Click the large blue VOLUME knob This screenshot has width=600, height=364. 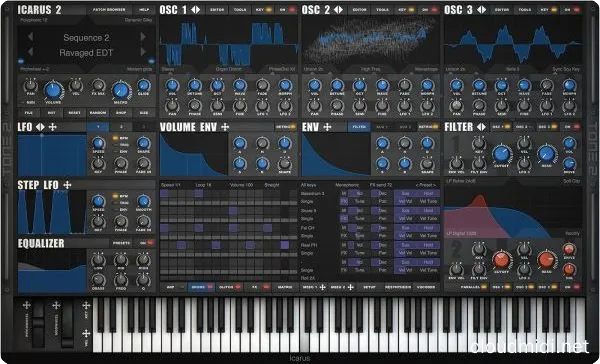[x=53, y=91]
